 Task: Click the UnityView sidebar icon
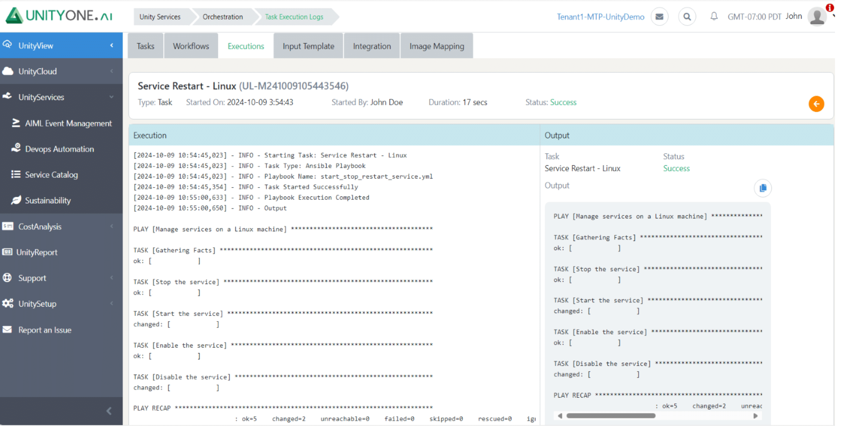coord(7,44)
